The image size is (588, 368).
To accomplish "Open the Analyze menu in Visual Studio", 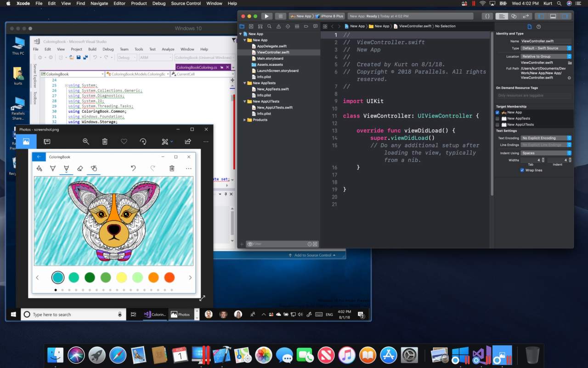I will pos(168,49).
